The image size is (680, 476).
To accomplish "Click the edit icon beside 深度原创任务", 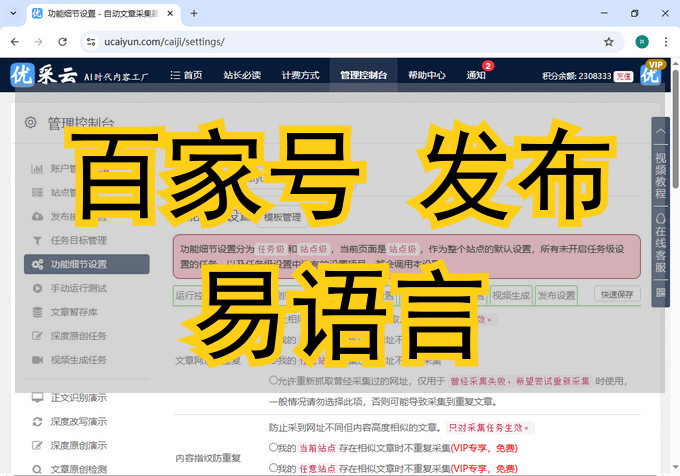I will point(37,336).
